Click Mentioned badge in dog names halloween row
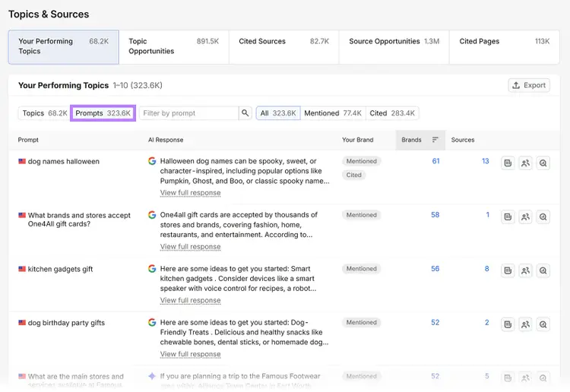This screenshot has height=392, width=570. (361, 161)
